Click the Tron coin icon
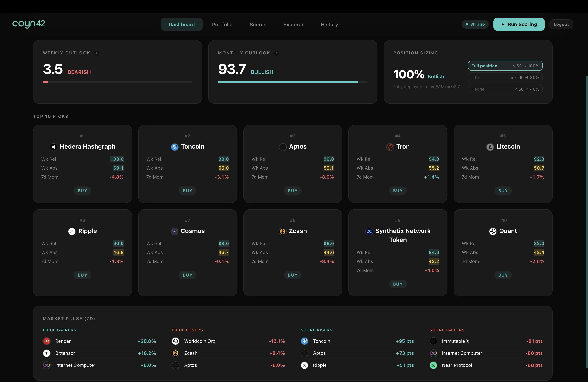 pos(390,147)
